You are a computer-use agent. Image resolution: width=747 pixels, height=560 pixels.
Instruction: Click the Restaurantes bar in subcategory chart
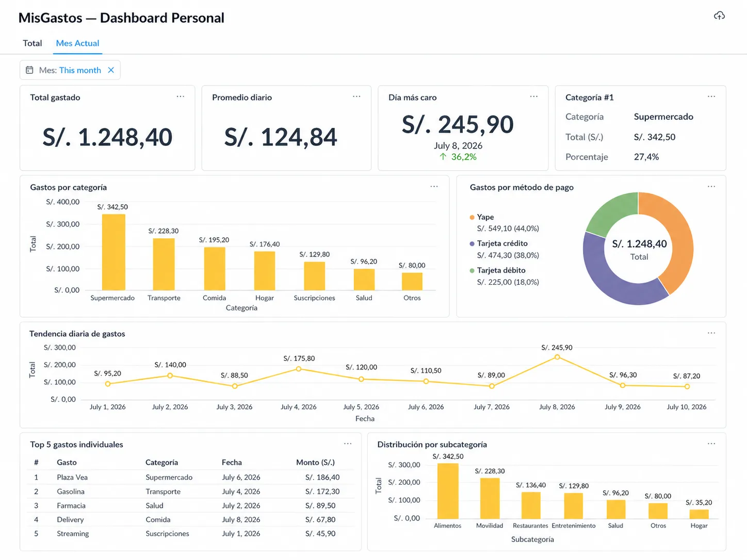pos(531,505)
